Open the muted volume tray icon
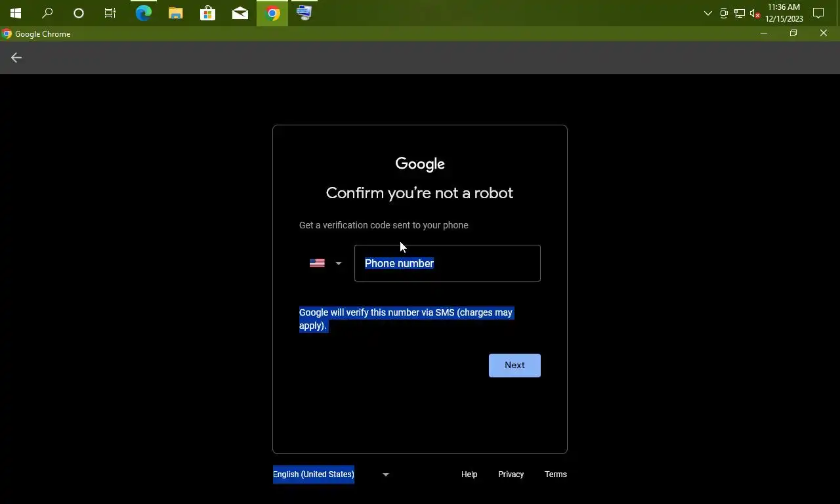 point(755,13)
